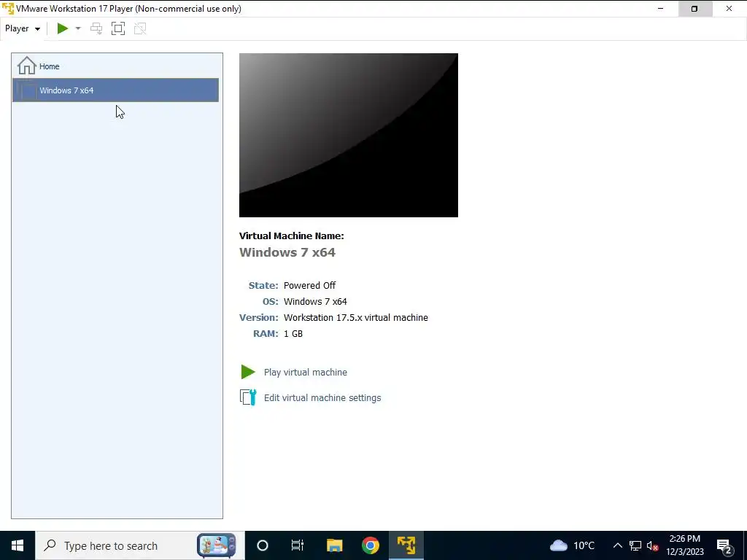Viewport: 747px width, 560px height.
Task: Click the green Power On toolbar button
Action: click(63, 28)
